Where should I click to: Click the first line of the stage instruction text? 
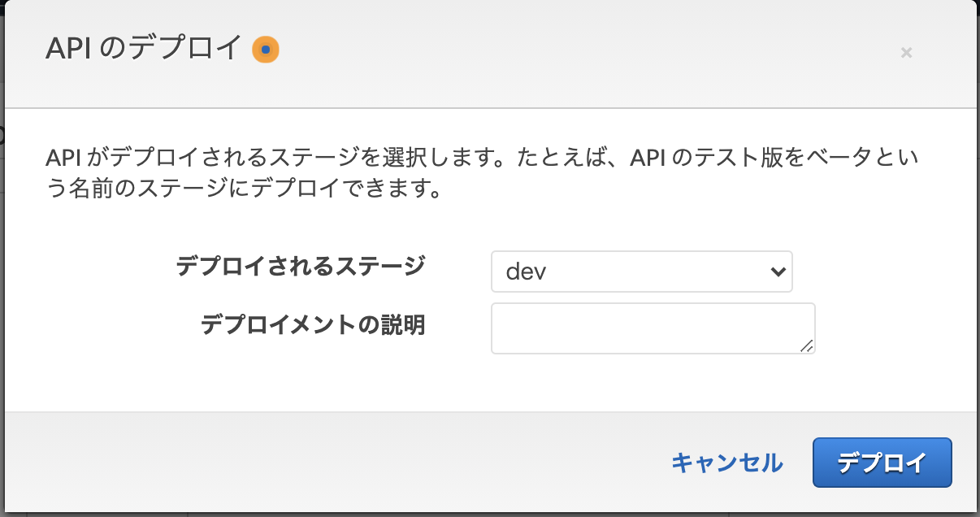[482, 157]
